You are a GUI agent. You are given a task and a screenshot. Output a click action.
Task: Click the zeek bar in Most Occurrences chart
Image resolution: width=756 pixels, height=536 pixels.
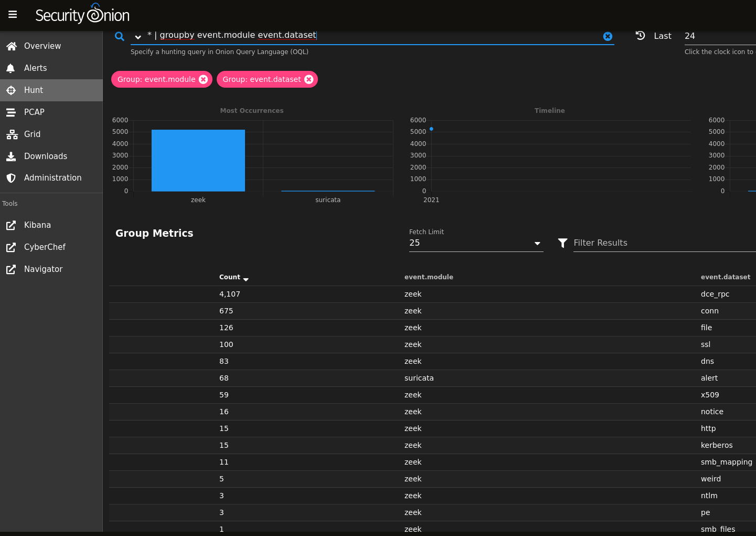(x=198, y=161)
